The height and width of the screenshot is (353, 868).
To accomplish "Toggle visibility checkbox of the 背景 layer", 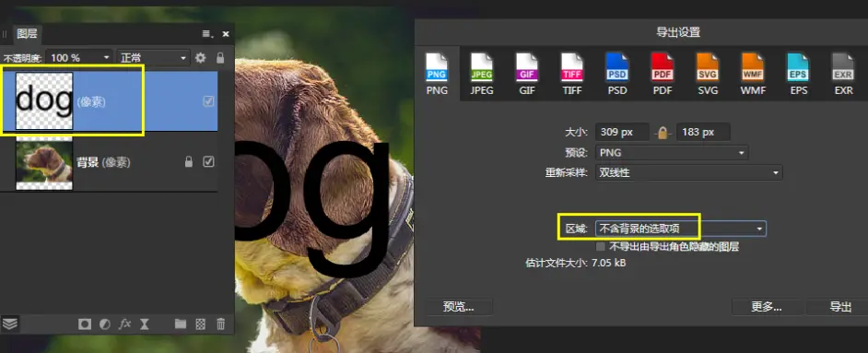I will click(x=208, y=162).
